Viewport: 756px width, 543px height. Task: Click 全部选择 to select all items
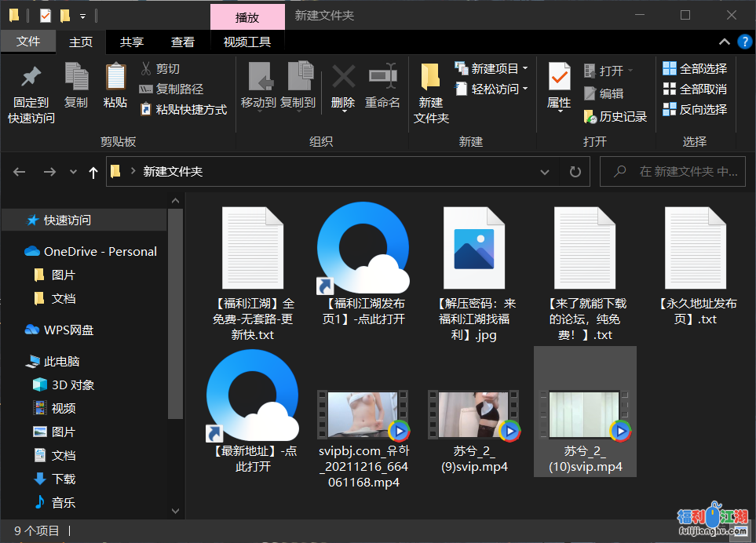[x=695, y=69]
